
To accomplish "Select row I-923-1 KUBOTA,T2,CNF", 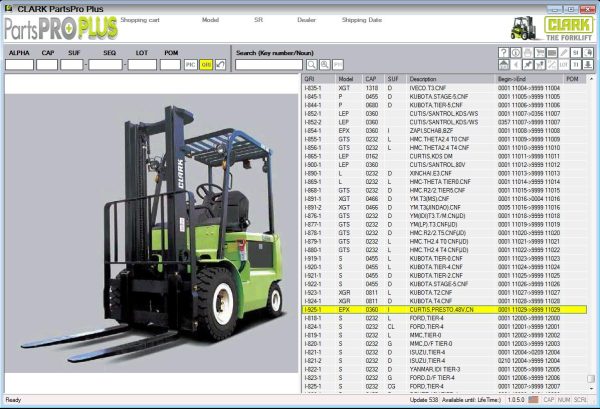I will (444, 292).
